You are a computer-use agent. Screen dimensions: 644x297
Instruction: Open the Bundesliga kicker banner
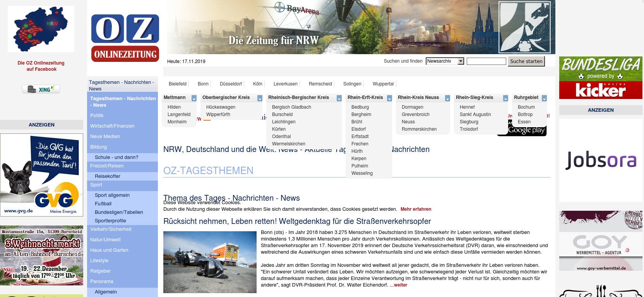600,78
